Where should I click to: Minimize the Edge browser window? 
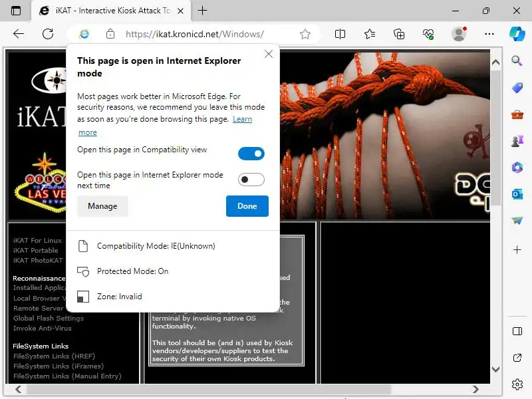coord(456,11)
